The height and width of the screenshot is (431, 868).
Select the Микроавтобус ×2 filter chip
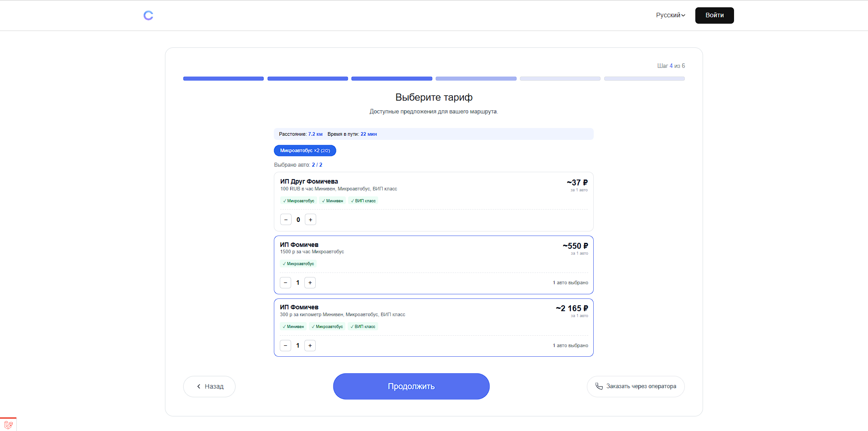pos(305,150)
